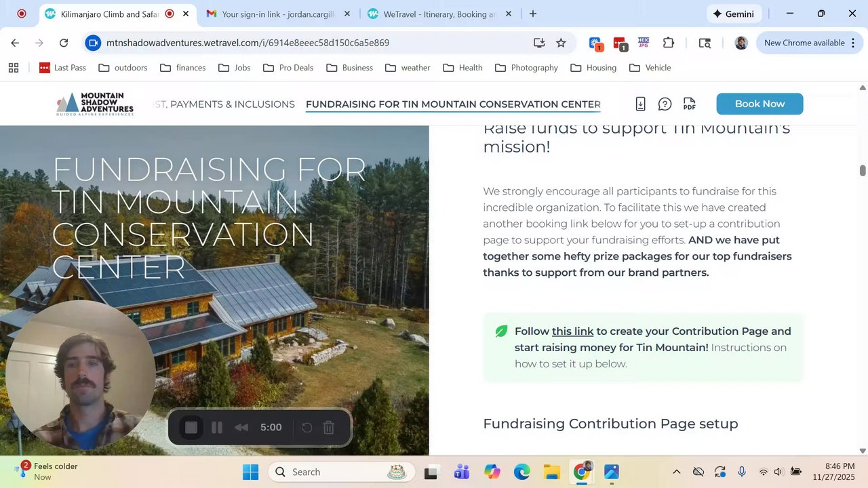Close the WeTravel Itinerary tab
This screenshot has height=488, width=868.
point(509,14)
